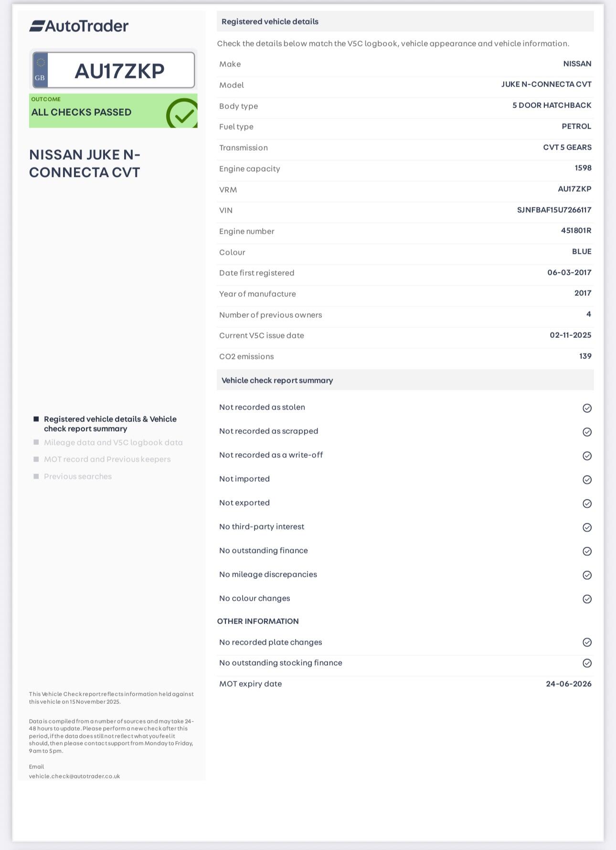Image resolution: width=616 pixels, height=850 pixels.
Task: Click the tick beside No third-party interest
Action: [587, 527]
